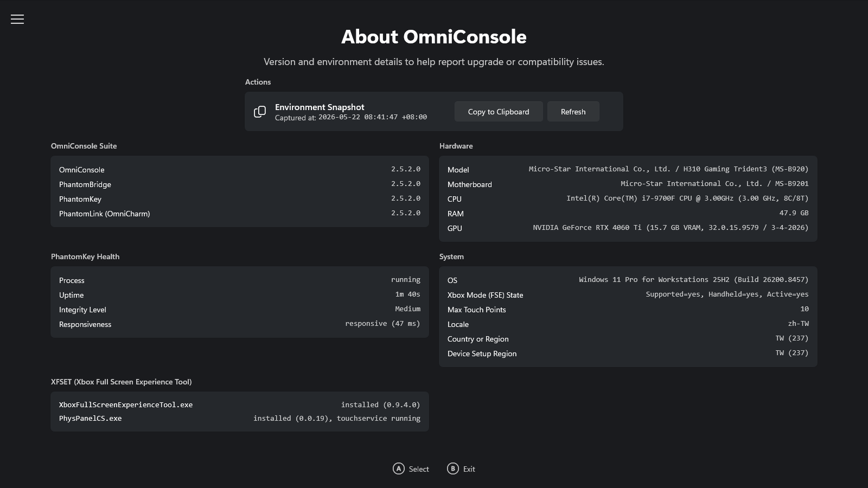Click the responsive (47 ms) value
The height and width of the screenshot is (488, 868).
pyautogui.click(x=383, y=324)
